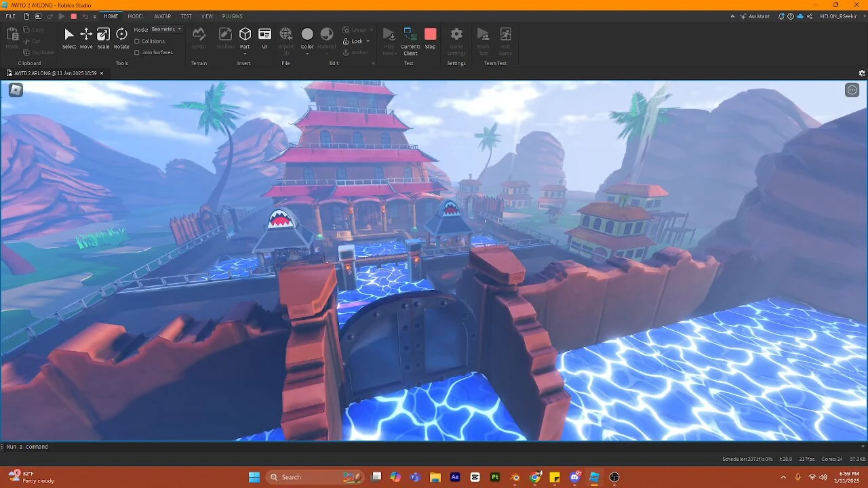
Task: Select the Rotate tool
Action: pos(121,37)
